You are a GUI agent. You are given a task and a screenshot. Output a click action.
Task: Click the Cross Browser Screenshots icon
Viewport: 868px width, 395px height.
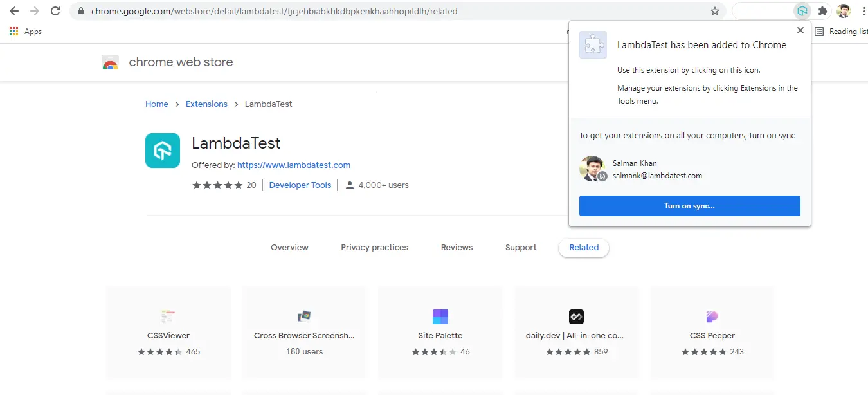304,317
